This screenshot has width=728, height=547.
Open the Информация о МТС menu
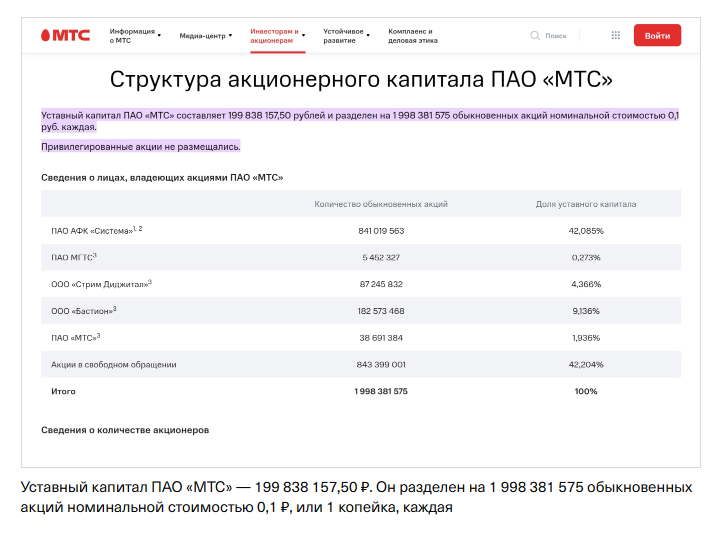tap(132, 36)
